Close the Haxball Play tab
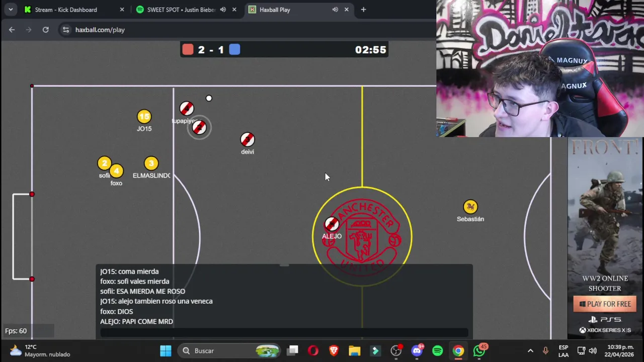This screenshot has width=644, height=362. click(x=347, y=10)
